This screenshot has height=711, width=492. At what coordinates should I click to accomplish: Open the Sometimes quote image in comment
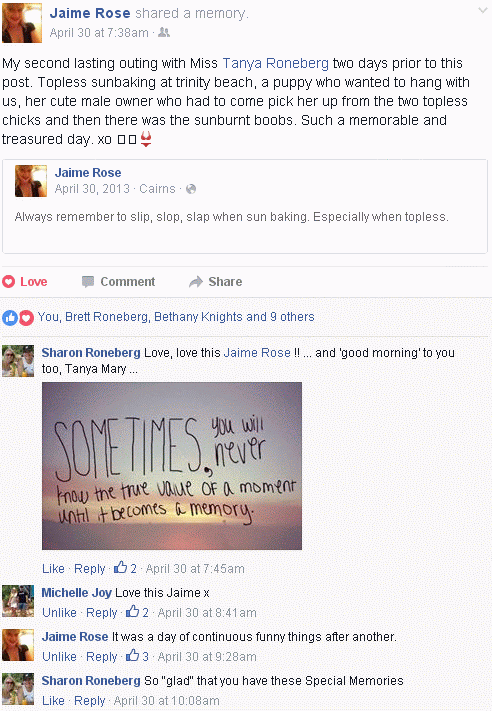(x=172, y=466)
